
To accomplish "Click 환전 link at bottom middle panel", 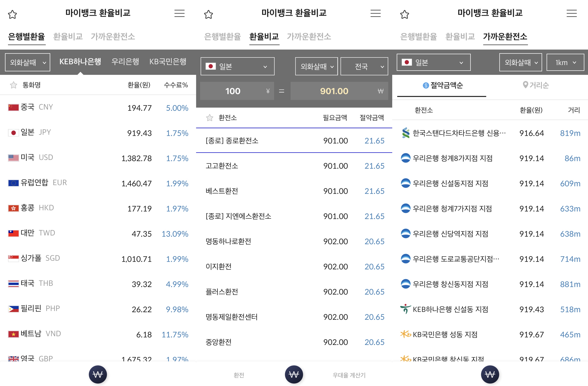I will pyautogui.click(x=239, y=375).
